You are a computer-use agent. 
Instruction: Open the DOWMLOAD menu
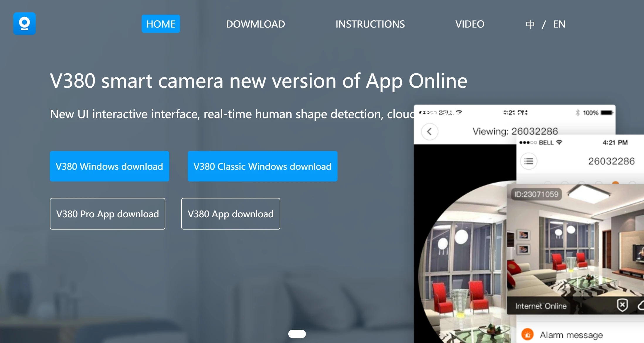(x=255, y=24)
